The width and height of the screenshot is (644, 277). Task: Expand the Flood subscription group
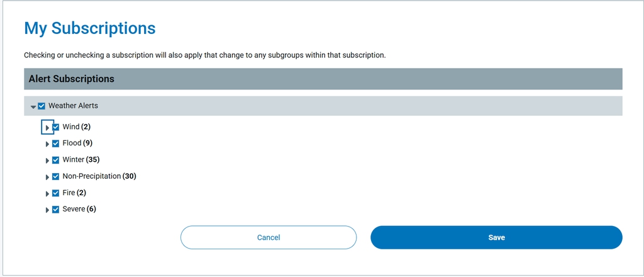pyautogui.click(x=47, y=144)
